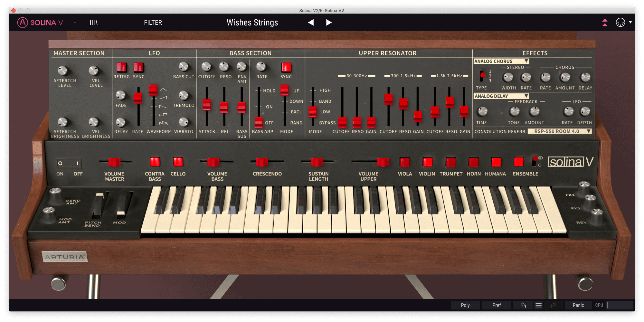Viewport: 644px width, 322px height.
Task: Go to the previous preset arrow
Action: coord(311,23)
